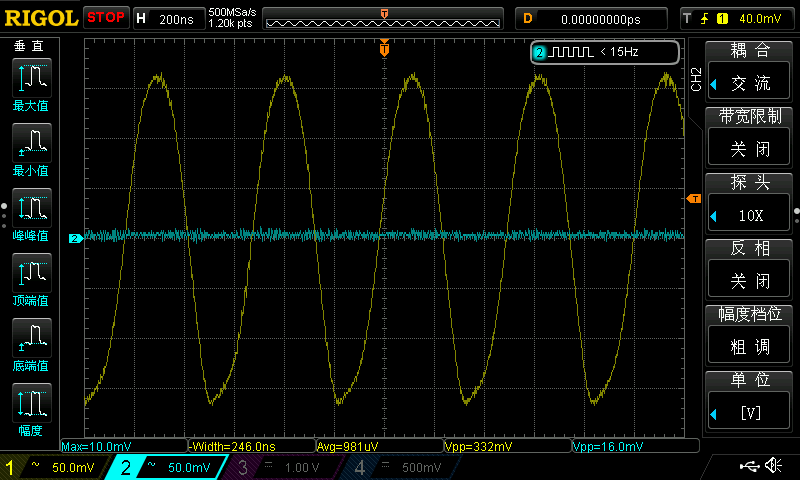800x480 pixels.
Task: Select the 峰峰值 (peak-to-peak) measurement icon
Action: pyautogui.click(x=32, y=208)
